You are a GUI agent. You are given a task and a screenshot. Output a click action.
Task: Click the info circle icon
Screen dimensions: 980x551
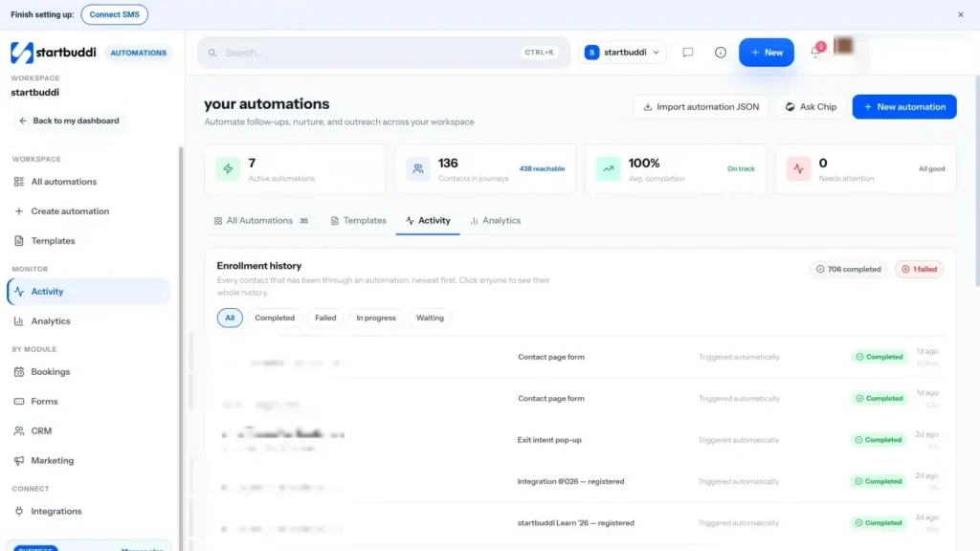[720, 53]
